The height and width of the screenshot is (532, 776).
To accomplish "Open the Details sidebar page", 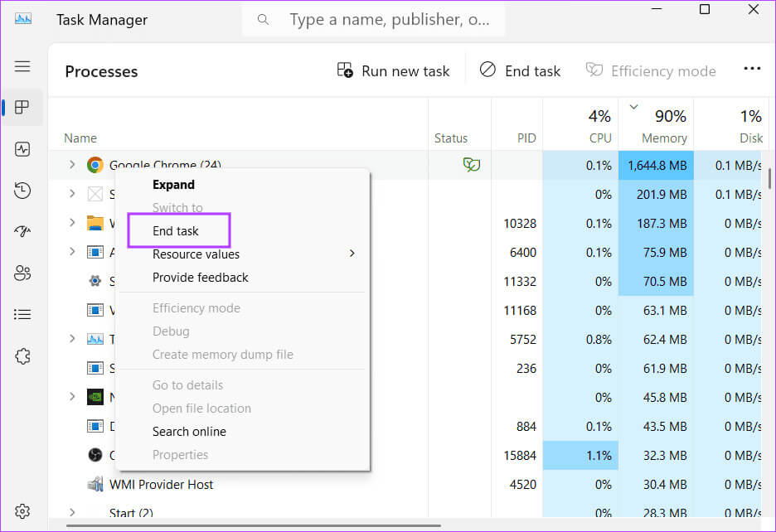I will 22,314.
